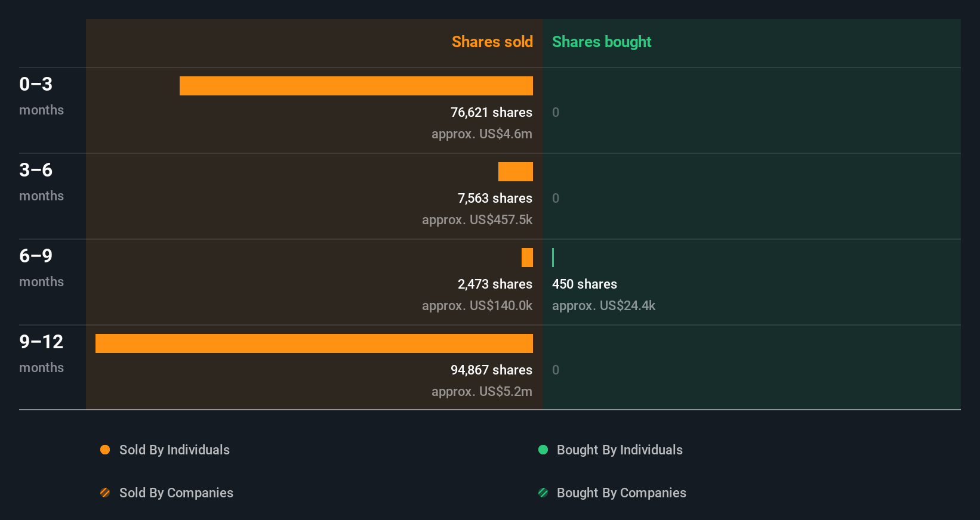This screenshot has width=980, height=520.
Task: Click the 0–3 months orange sold bar
Action: pos(356,86)
